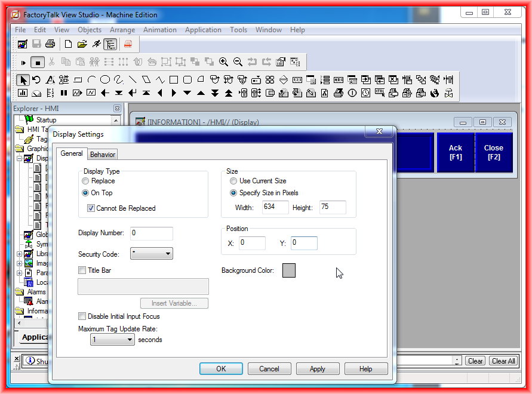The image size is (532, 394).
Task: Click OK to confirm display settings
Action: tap(221, 369)
